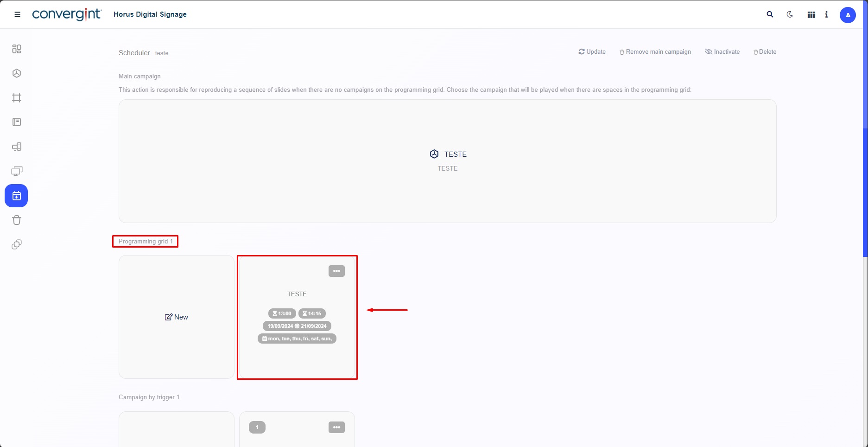
Task: Toggle dark mode moon icon
Action: tap(790, 14)
